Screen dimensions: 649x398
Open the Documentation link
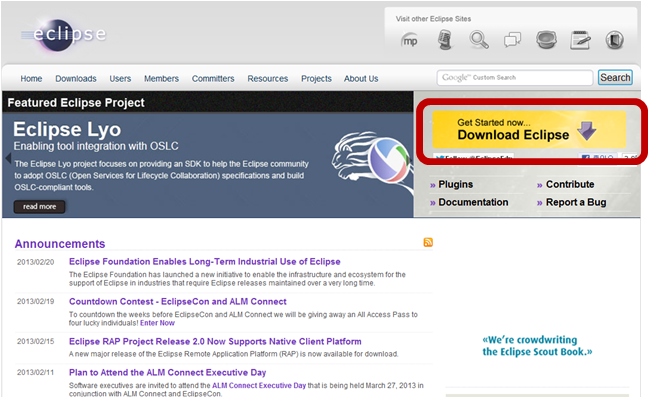pos(473,202)
